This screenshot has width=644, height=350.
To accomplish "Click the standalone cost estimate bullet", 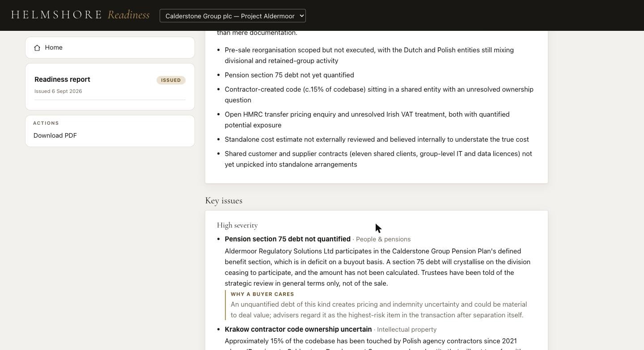I will click(377, 139).
